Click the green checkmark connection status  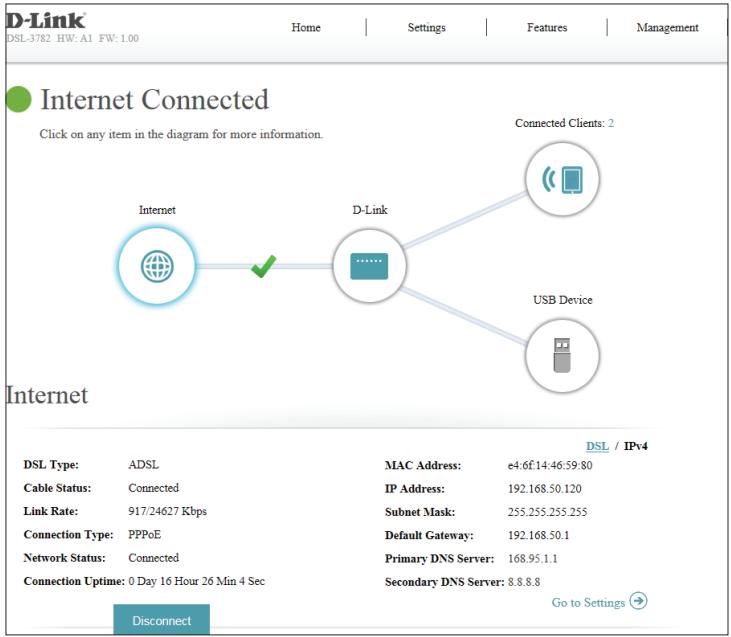coord(263,266)
